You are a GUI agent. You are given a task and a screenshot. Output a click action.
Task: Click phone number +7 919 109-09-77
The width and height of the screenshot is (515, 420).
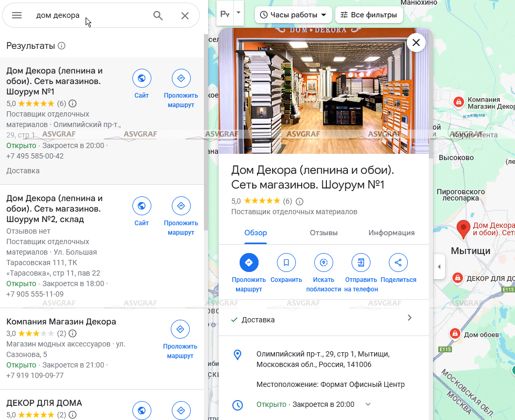coord(35,376)
